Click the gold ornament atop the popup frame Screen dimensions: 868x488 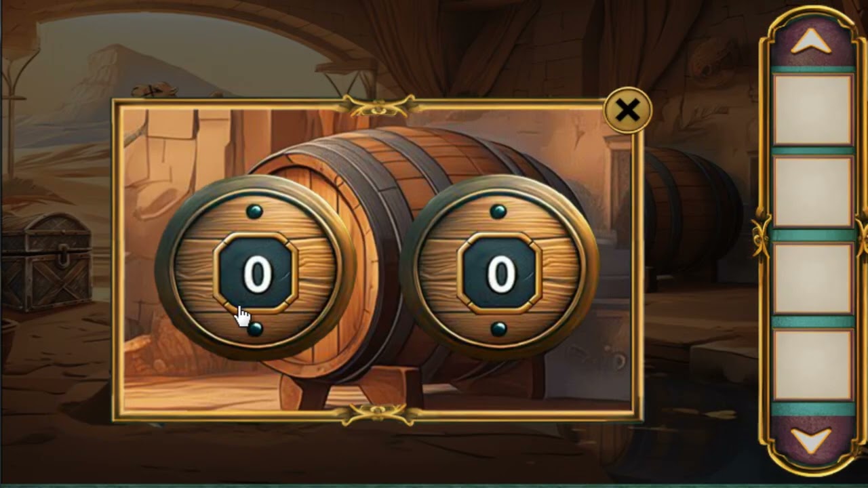click(x=379, y=105)
